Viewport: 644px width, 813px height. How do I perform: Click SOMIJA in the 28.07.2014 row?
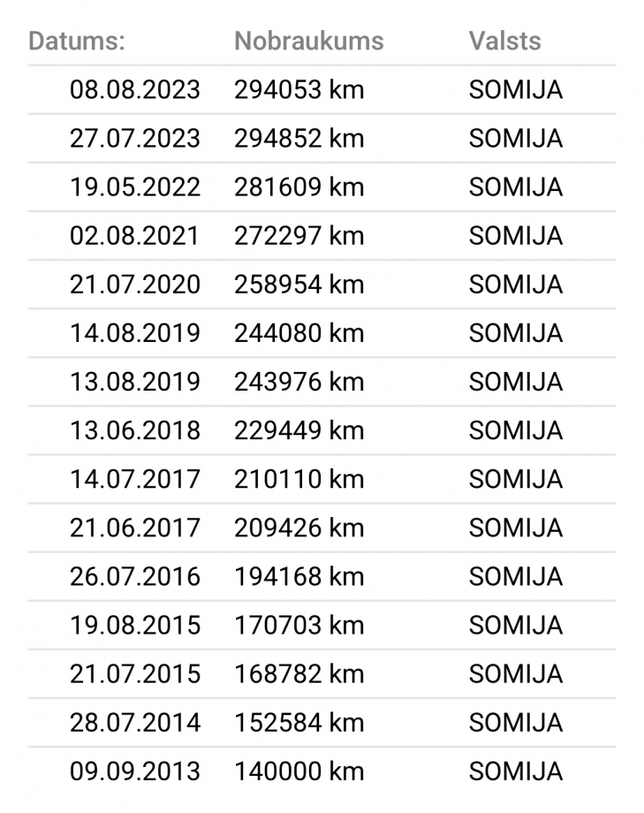[516, 723]
